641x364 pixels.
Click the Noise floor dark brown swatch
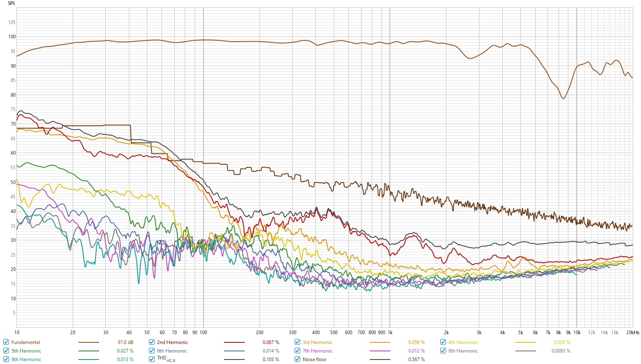(x=380, y=360)
